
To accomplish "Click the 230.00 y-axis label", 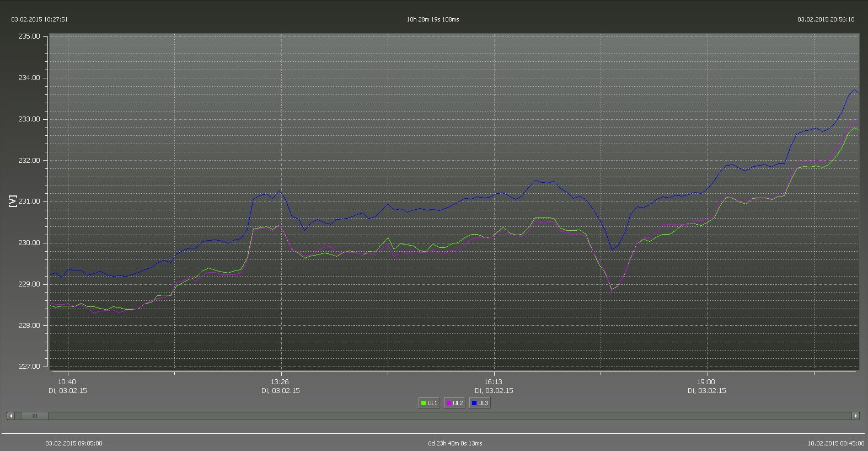I will pyautogui.click(x=29, y=243).
